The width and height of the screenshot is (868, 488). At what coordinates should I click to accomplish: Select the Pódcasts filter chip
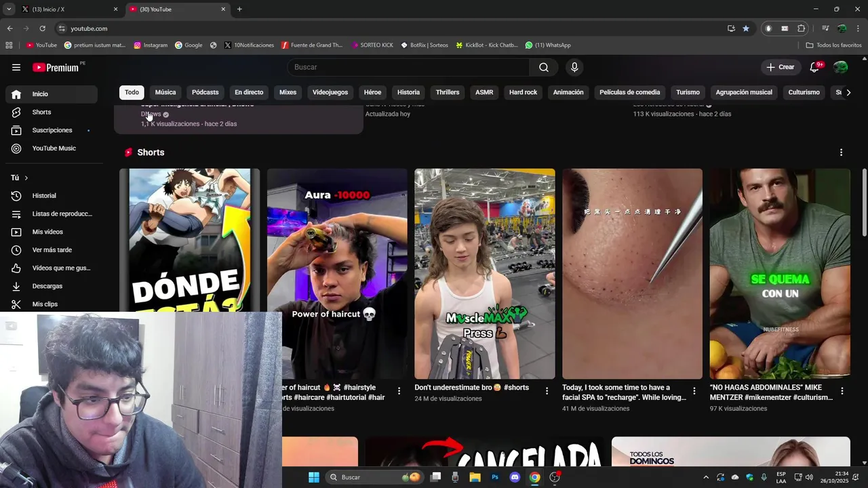click(x=205, y=93)
